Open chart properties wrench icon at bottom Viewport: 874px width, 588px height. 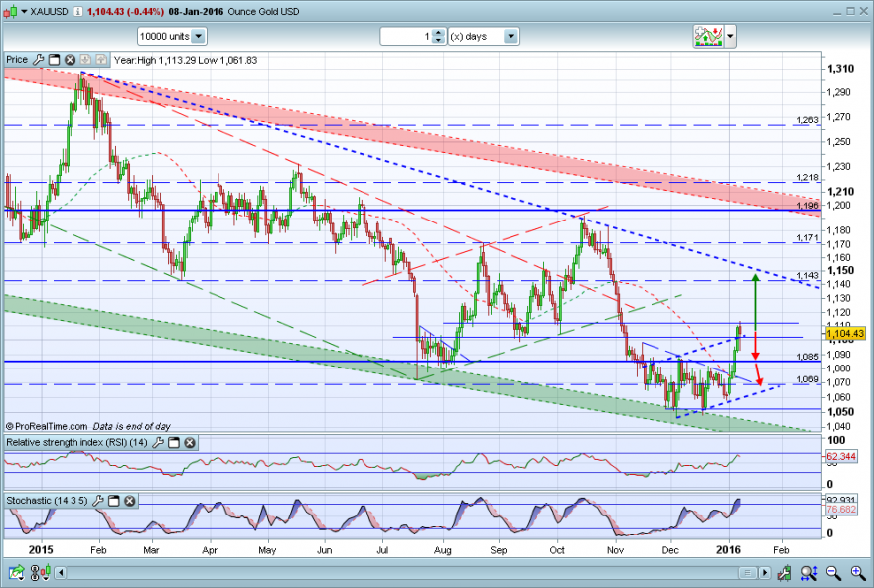tap(785, 572)
